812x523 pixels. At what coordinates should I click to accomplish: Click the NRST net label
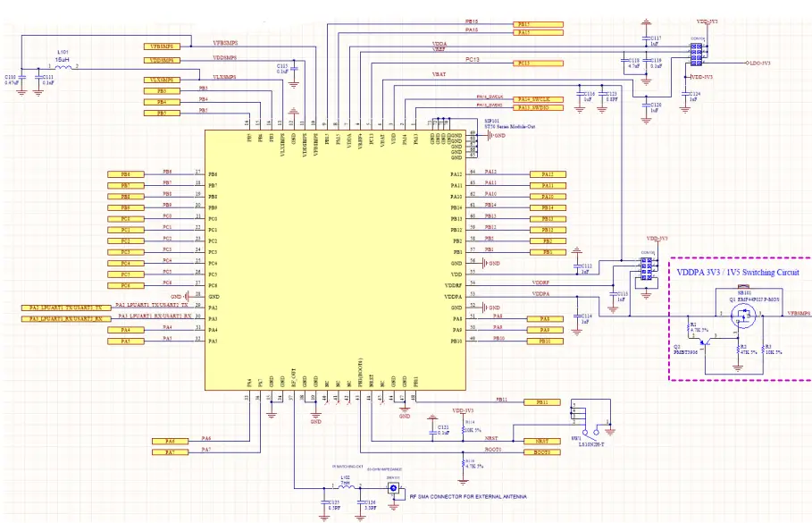541,441
